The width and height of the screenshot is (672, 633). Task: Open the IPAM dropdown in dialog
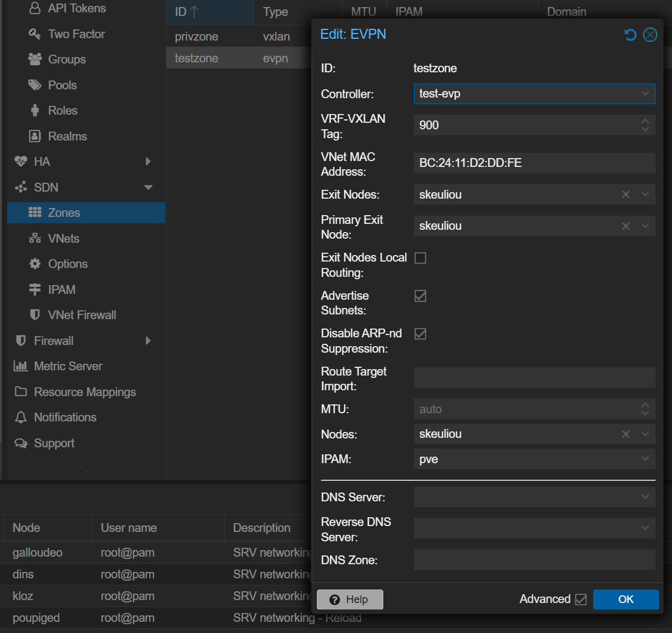point(645,459)
